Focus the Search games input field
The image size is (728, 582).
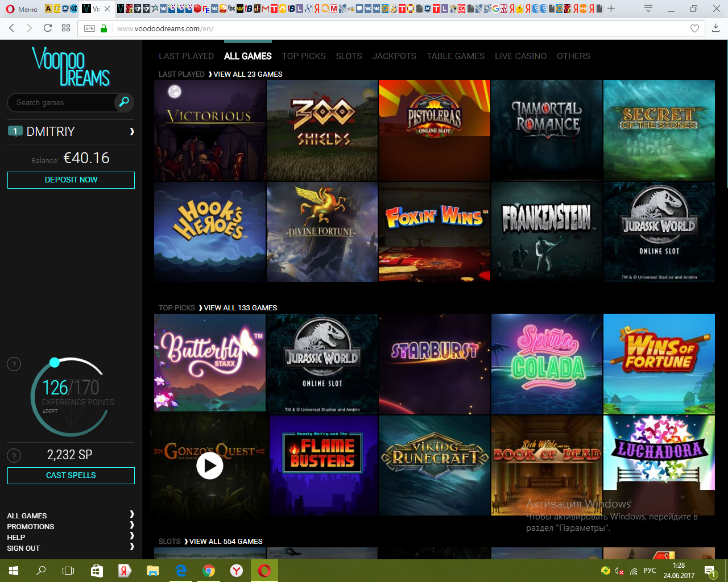point(63,103)
